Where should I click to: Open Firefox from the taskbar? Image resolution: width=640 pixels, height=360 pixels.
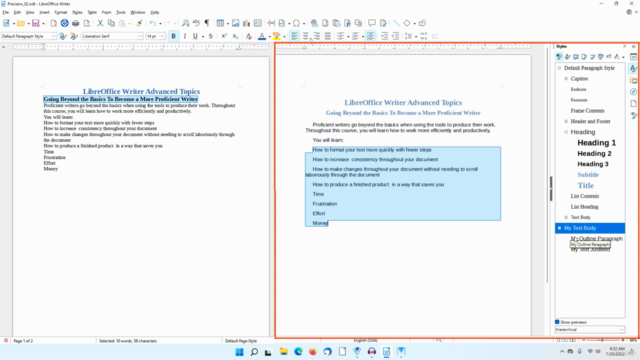coord(313,352)
